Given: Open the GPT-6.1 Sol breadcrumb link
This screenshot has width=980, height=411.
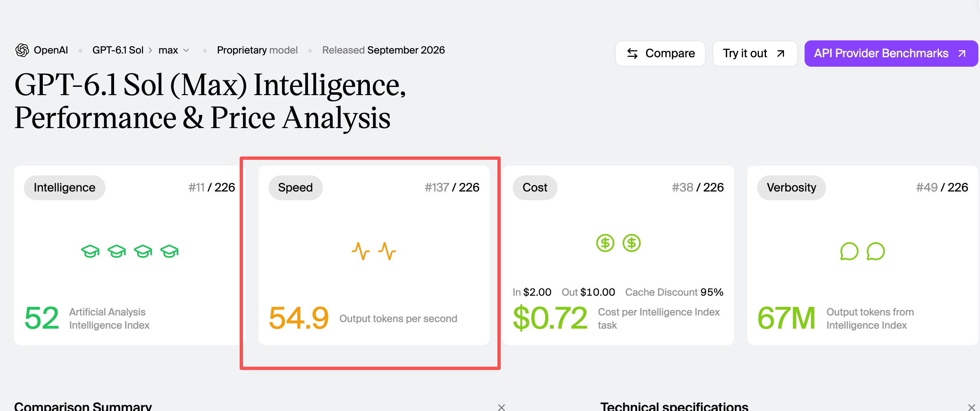Looking at the screenshot, I should 118,50.
